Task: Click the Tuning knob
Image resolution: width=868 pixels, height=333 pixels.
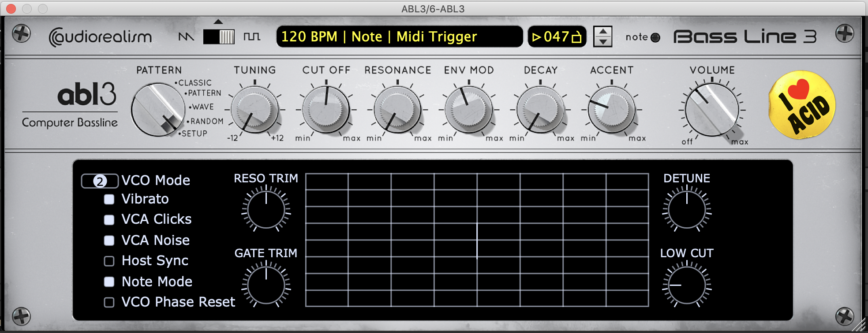Action: point(254,109)
